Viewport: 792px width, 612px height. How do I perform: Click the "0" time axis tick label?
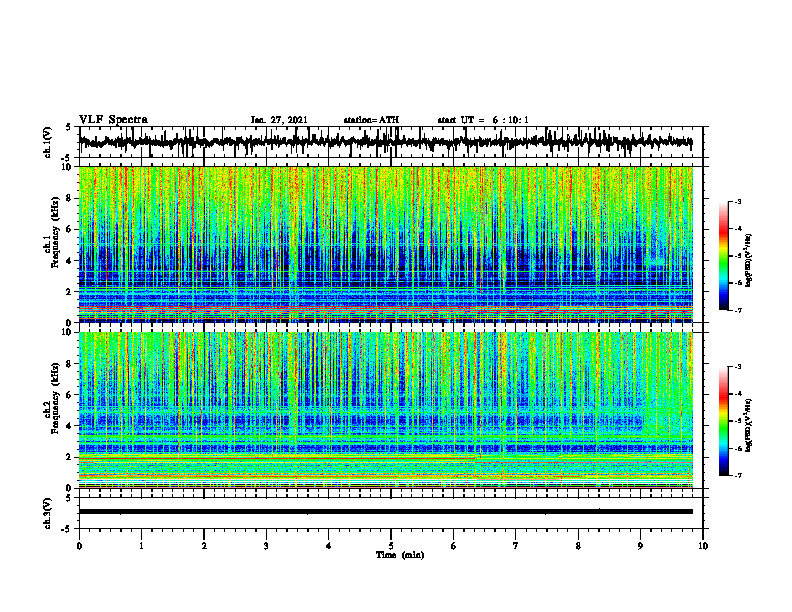point(79,546)
